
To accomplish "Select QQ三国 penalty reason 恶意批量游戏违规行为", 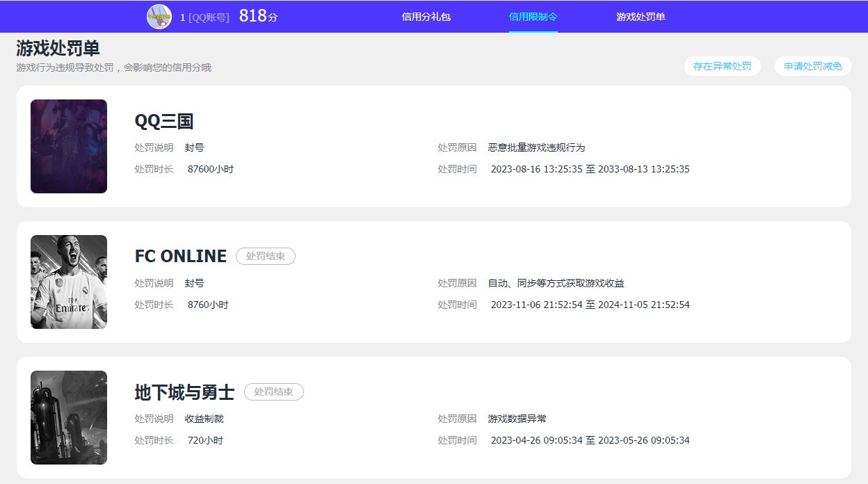I will click(536, 147).
